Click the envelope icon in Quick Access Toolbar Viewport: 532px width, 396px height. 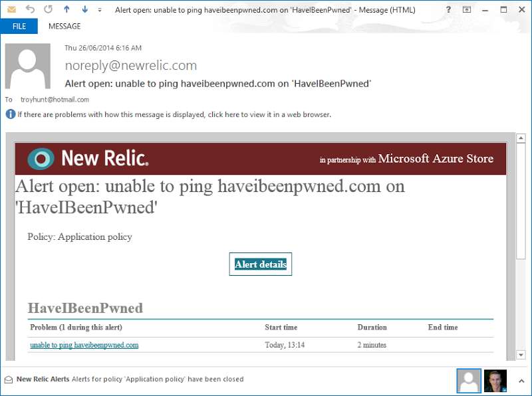(12, 9)
